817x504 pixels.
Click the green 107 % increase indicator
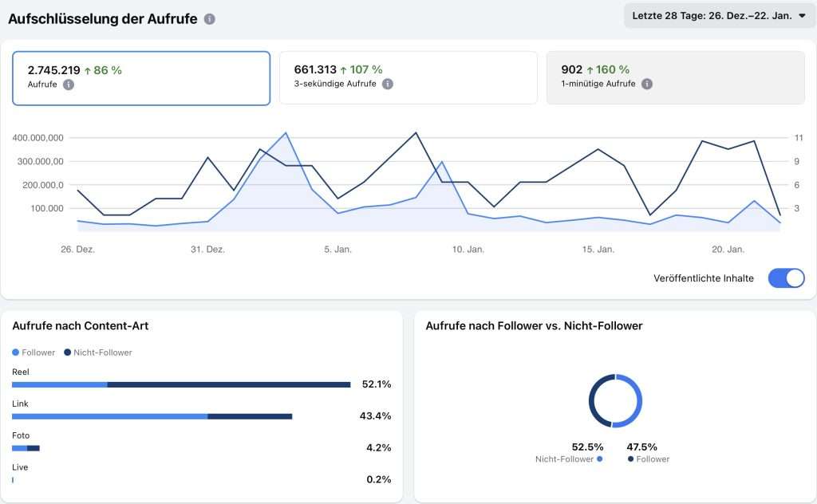tap(361, 69)
